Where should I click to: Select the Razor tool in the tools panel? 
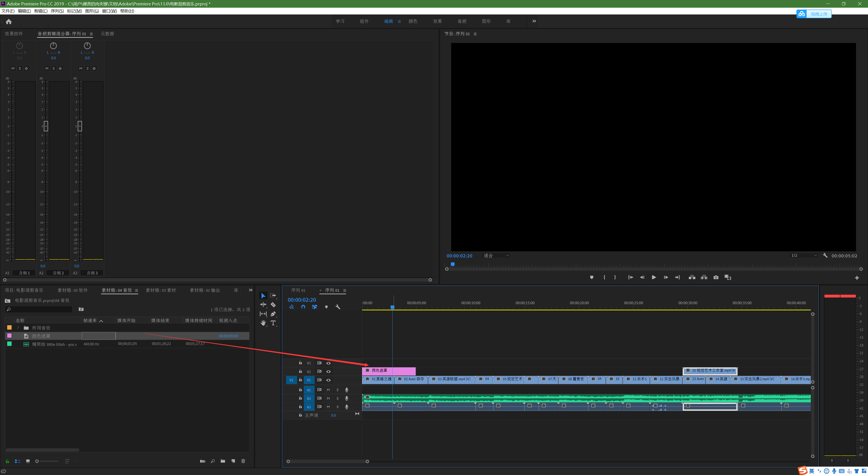click(x=273, y=305)
